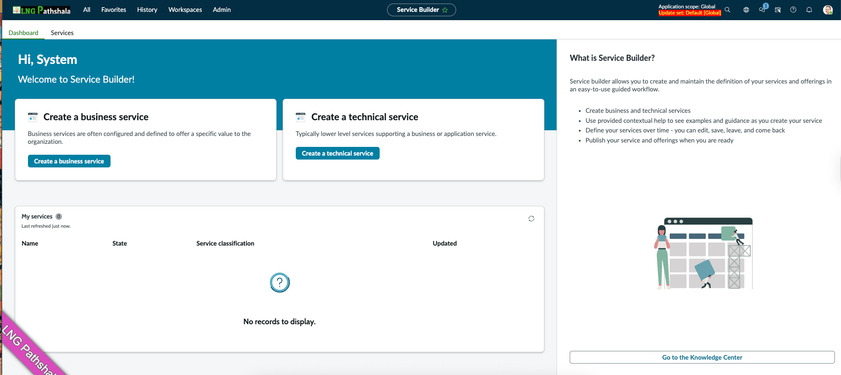The height and width of the screenshot is (375, 841).
Task: Open the Favorites menu
Action: point(114,10)
